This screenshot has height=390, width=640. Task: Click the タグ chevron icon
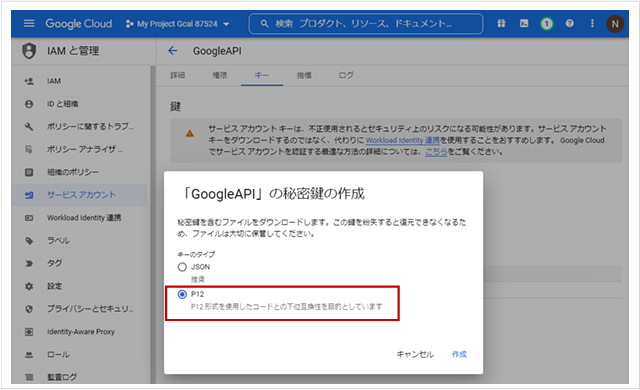tap(29, 264)
